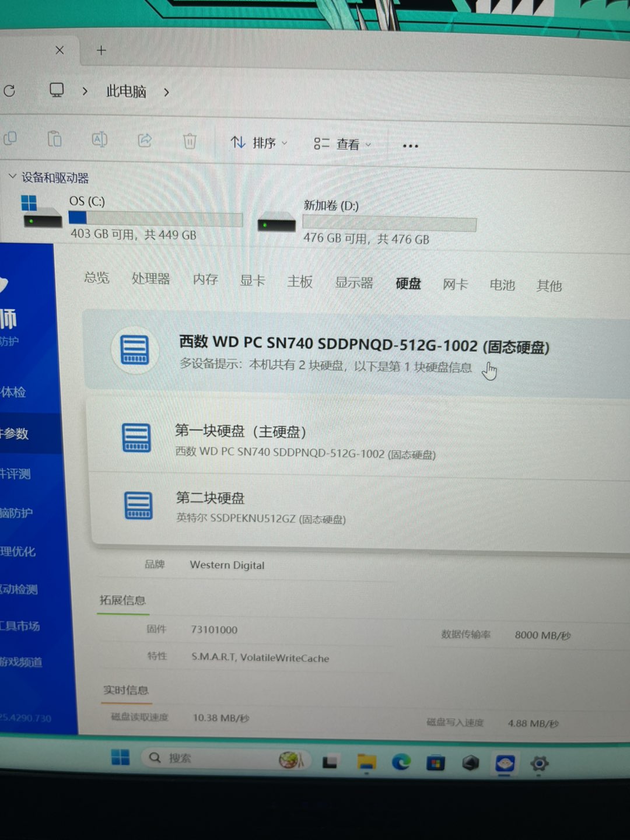Open a new File Explorer tab with plus
Viewport: 630px width, 840px height.
[101, 50]
